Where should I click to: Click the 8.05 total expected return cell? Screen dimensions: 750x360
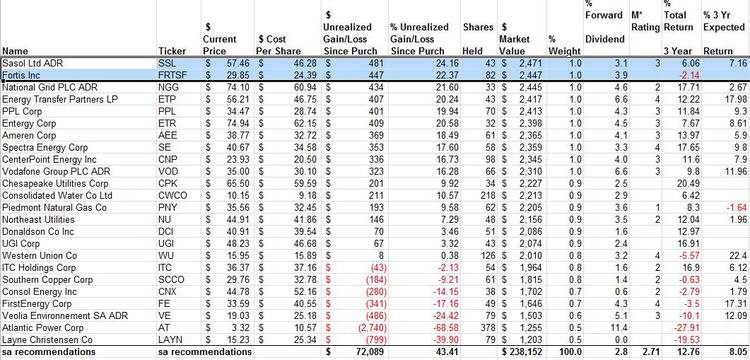point(725,352)
